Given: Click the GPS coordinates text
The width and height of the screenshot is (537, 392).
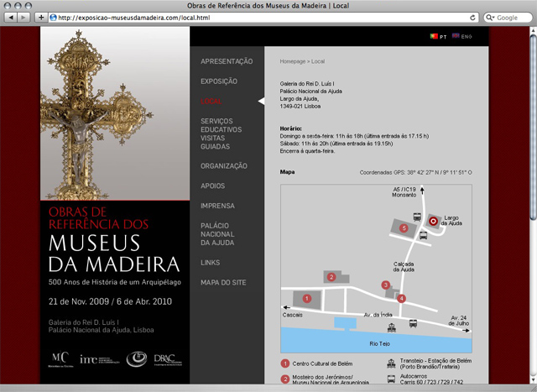Looking at the screenshot, I should pos(415,172).
